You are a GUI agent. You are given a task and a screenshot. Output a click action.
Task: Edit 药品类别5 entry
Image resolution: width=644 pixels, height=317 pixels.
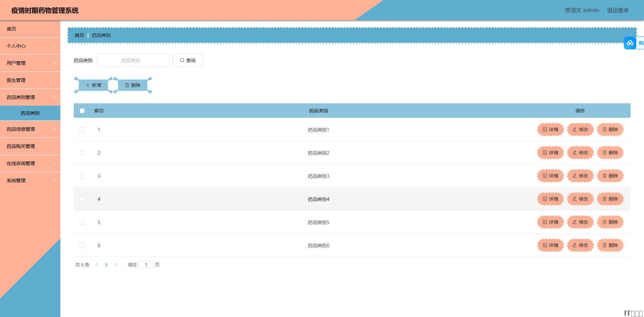click(580, 222)
